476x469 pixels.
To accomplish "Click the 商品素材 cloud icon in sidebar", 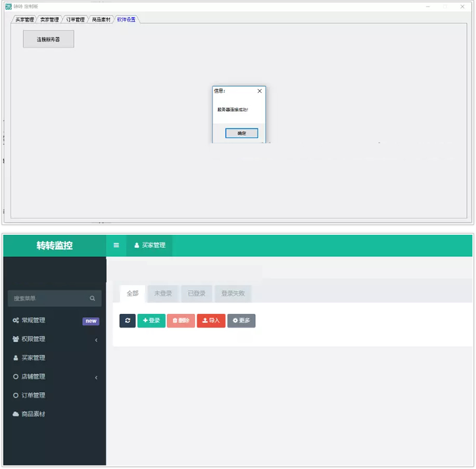I will click(15, 414).
